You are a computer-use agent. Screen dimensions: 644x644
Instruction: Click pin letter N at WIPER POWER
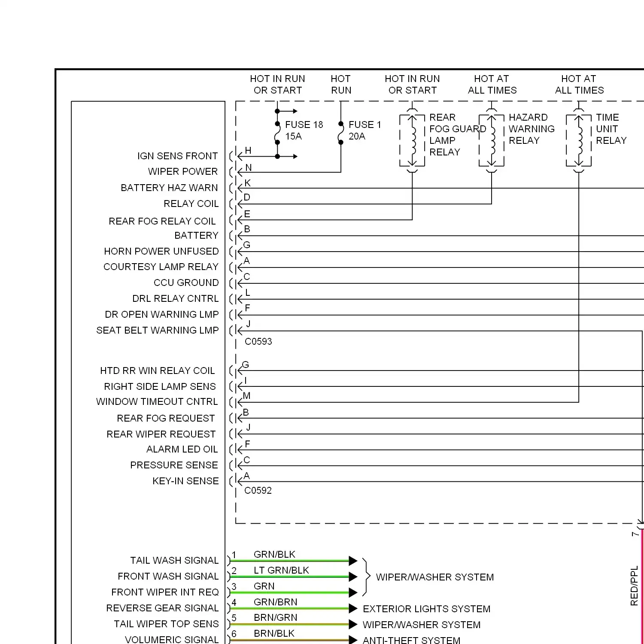click(248, 167)
